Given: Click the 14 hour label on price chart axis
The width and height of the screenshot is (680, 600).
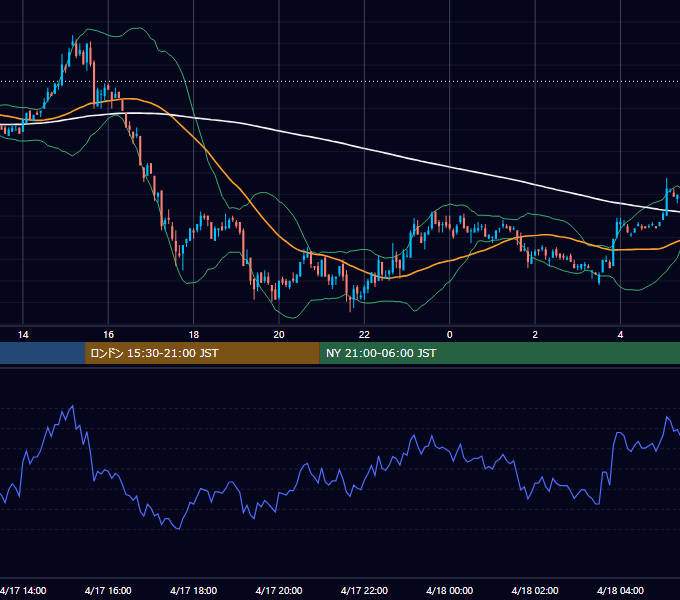Looking at the screenshot, I should [x=23, y=335].
